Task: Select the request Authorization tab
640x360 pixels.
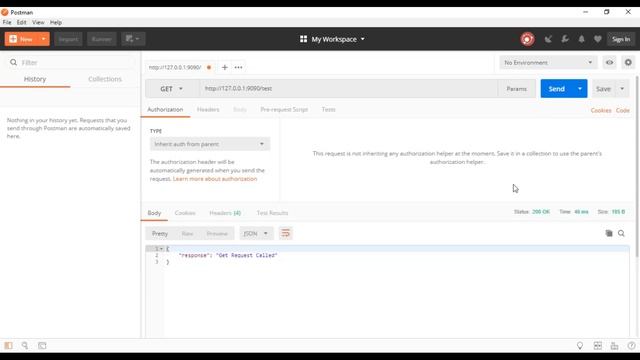Action: click(x=165, y=109)
